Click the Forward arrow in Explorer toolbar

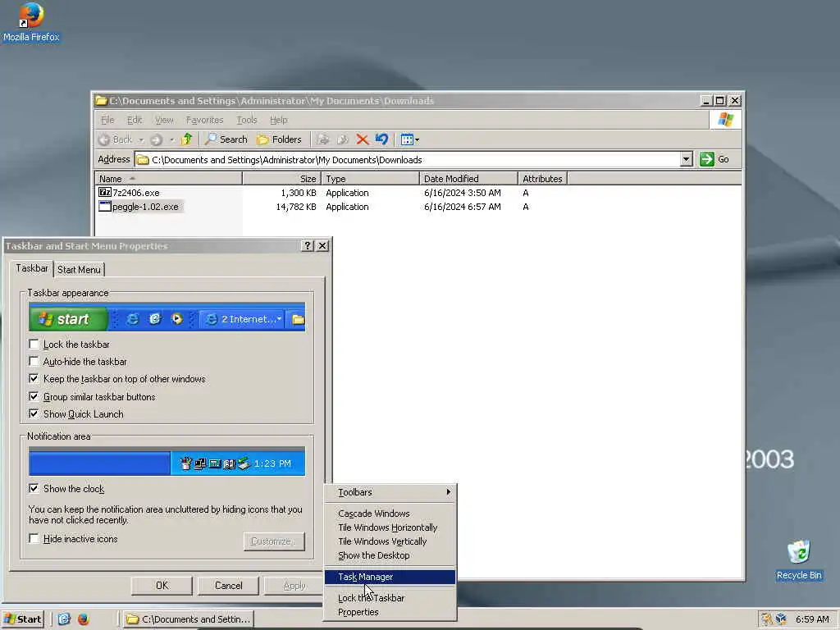click(x=156, y=139)
